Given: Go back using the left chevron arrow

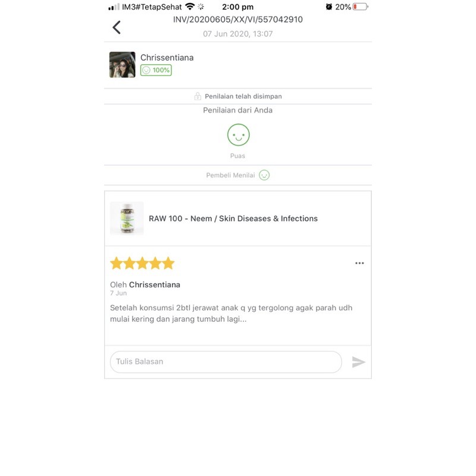Looking at the screenshot, I should click(x=117, y=27).
